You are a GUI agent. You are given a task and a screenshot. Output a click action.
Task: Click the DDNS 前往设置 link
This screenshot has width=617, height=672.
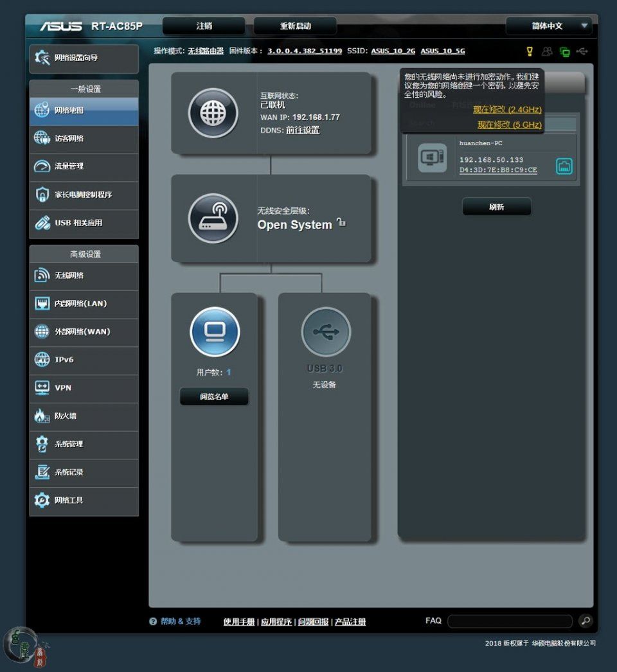[x=303, y=130]
